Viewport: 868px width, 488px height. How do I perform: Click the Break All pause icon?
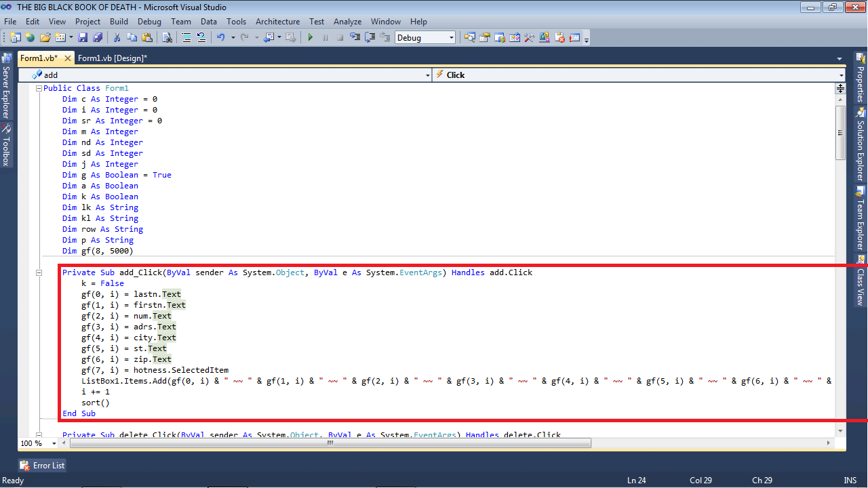click(x=325, y=38)
